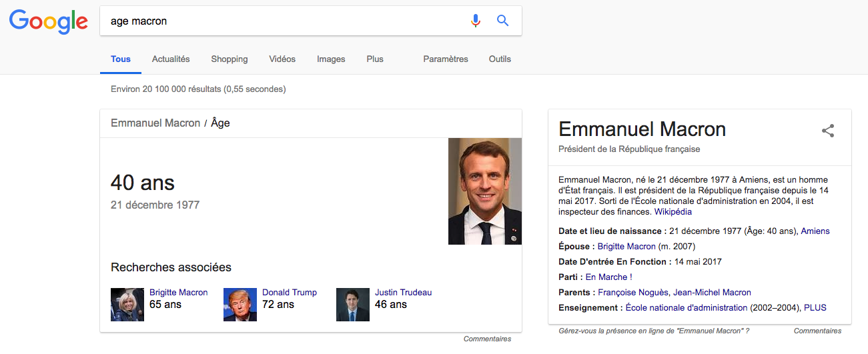Click the voice search microphone icon
Viewport: 868px width, 354px height.
[476, 21]
